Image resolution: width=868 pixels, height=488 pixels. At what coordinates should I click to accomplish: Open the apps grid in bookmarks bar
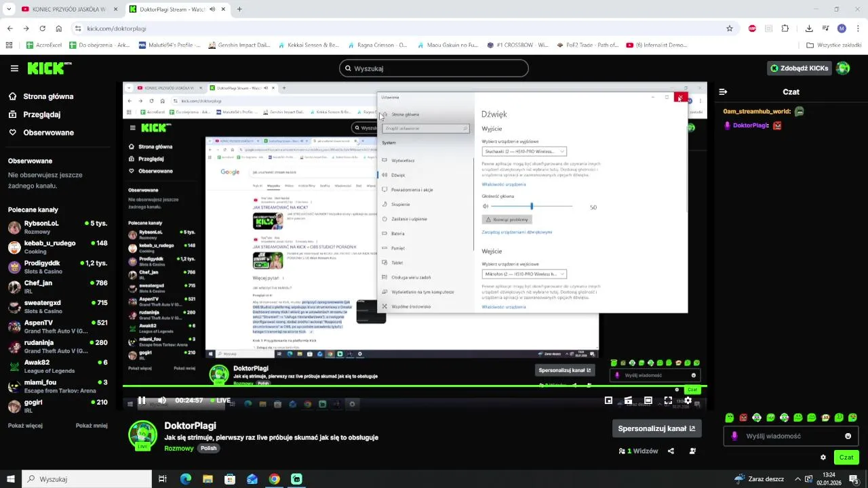[9, 45]
